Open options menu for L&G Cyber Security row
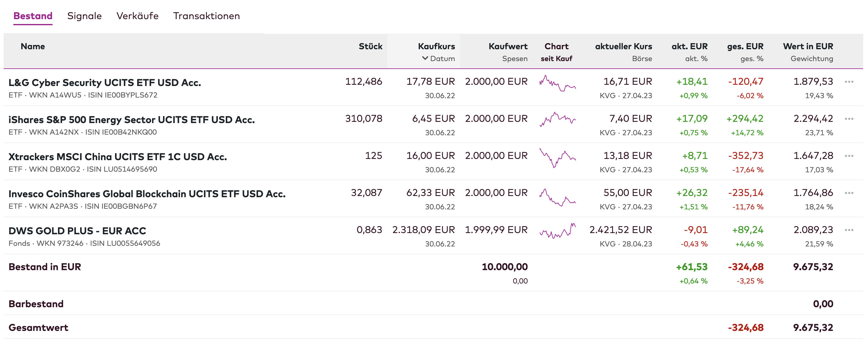This screenshot has width=868, height=347. [849, 82]
